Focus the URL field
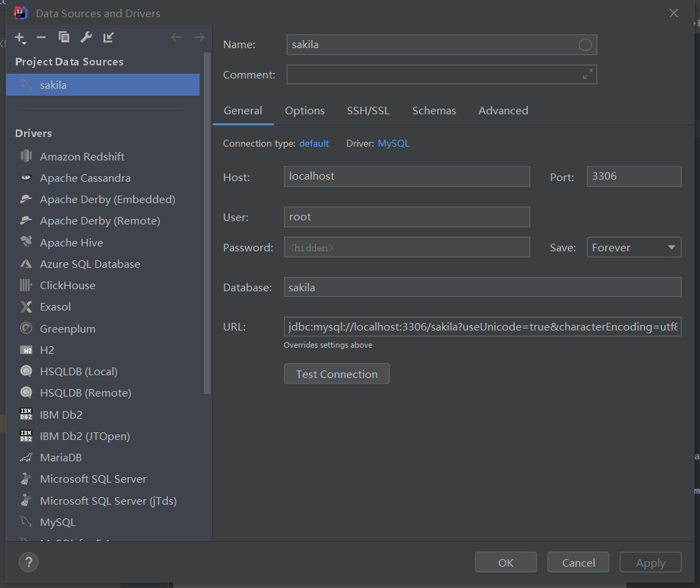 (x=482, y=327)
